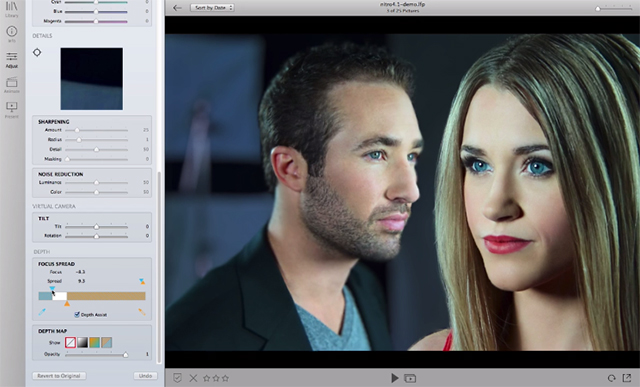
Task: Open the Info panel icon
Action: coord(11,34)
